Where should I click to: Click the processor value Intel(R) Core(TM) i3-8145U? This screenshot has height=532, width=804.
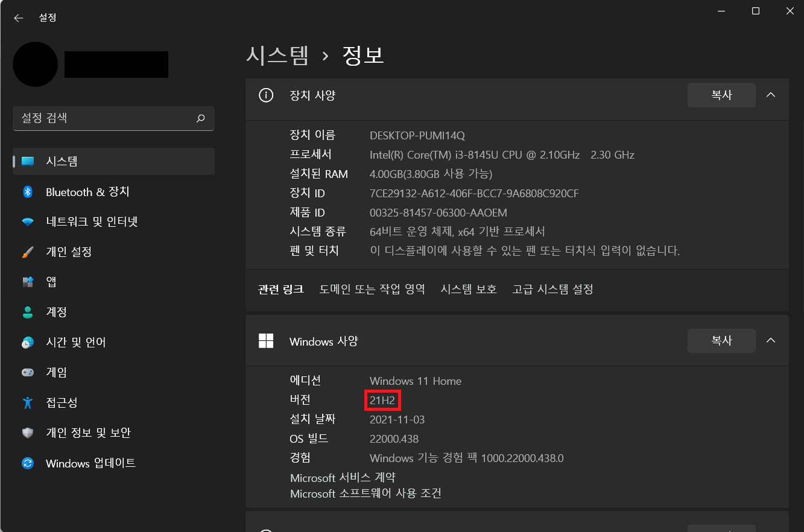pos(502,155)
